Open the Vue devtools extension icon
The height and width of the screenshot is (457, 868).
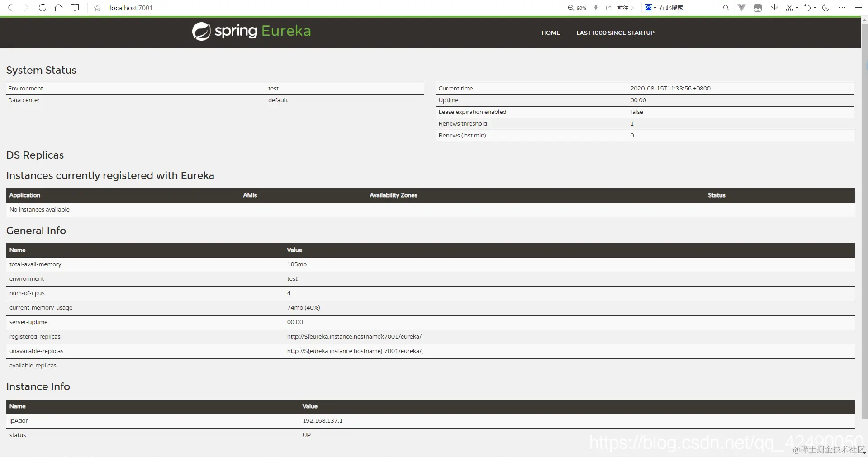click(742, 8)
